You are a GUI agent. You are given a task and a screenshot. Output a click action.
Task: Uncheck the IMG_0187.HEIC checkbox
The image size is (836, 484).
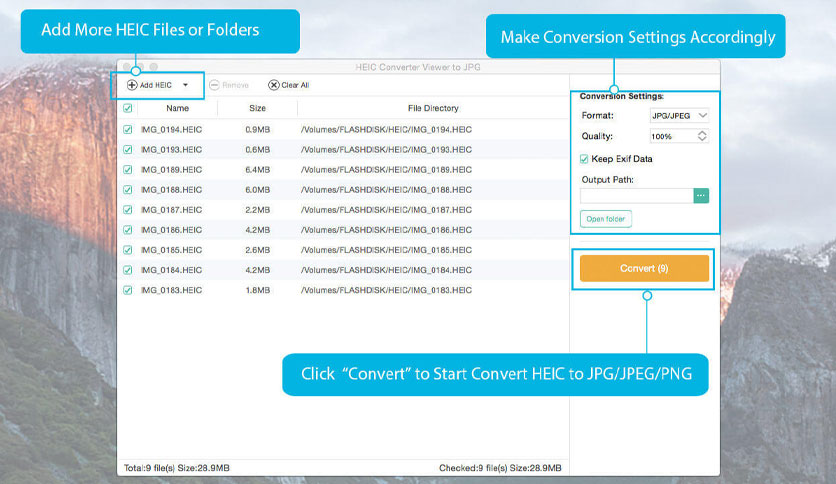pos(128,210)
